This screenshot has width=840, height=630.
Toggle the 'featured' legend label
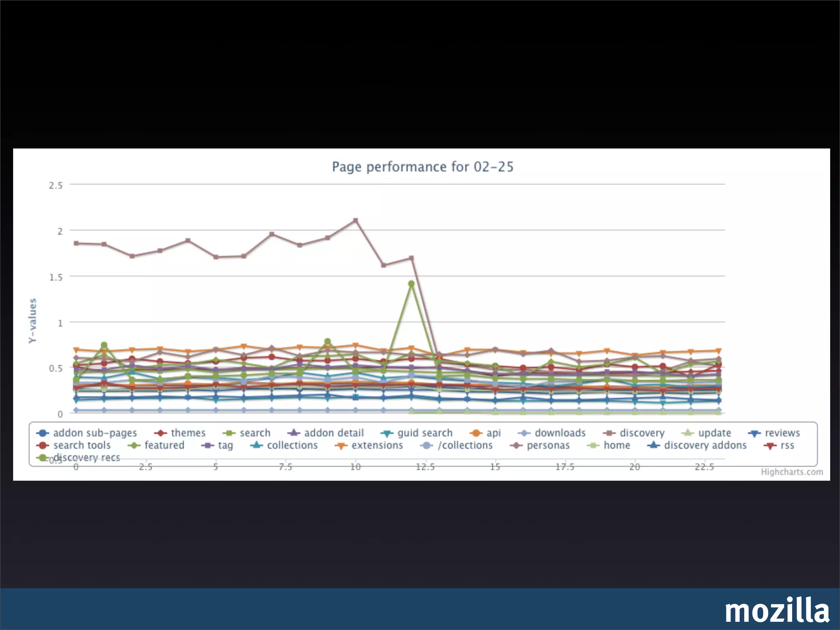pyautogui.click(x=164, y=445)
